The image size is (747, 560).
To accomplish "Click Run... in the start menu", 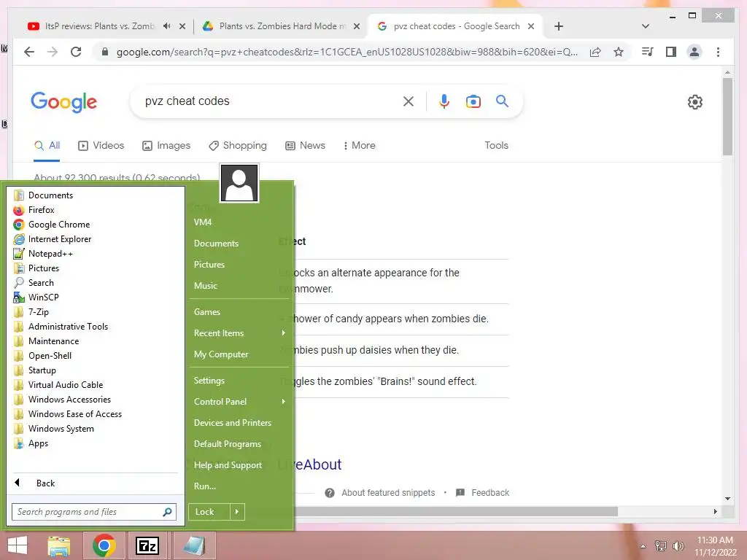I will [205, 486].
